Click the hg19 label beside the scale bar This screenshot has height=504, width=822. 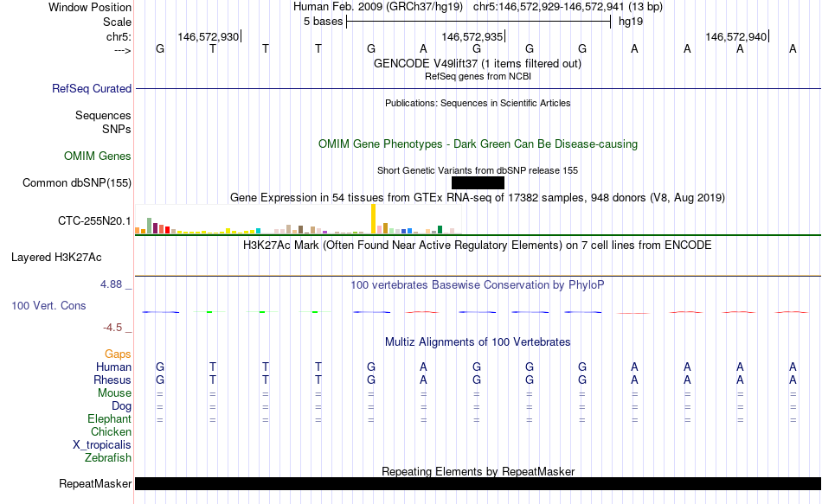(x=631, y=22)
